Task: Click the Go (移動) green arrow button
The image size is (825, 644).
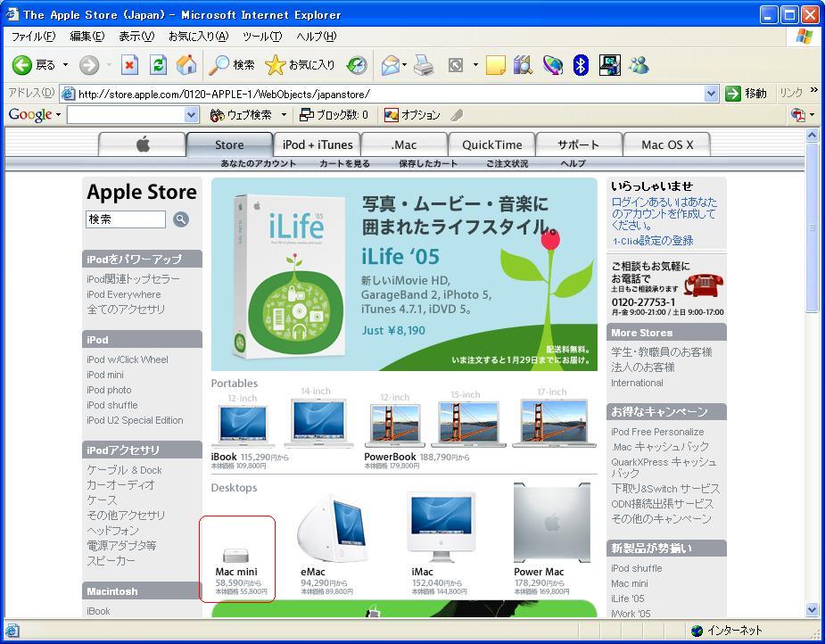Action: pyautogui.click(x=746, y=94)
